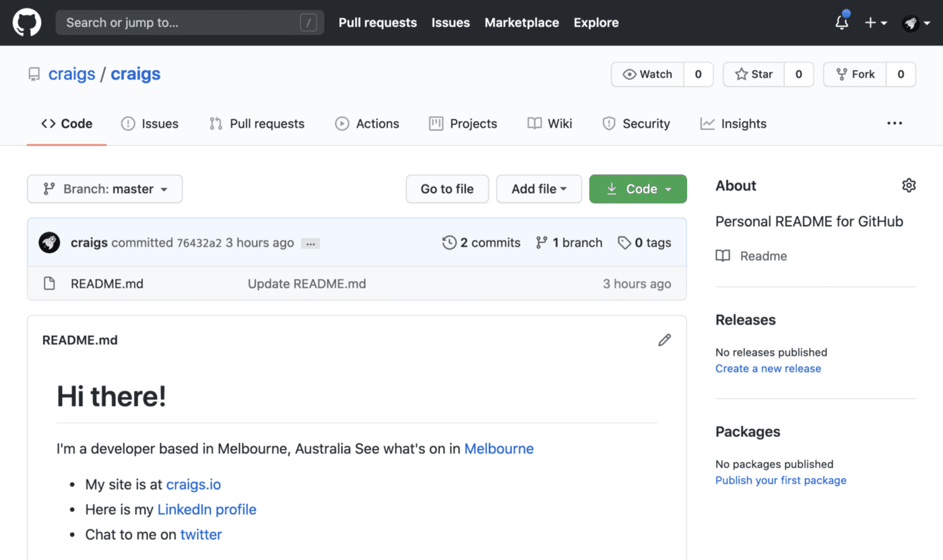Switch to the Pull requests repository tab
The width and height of the screenshot is (943, 560).
click(257, 124)
